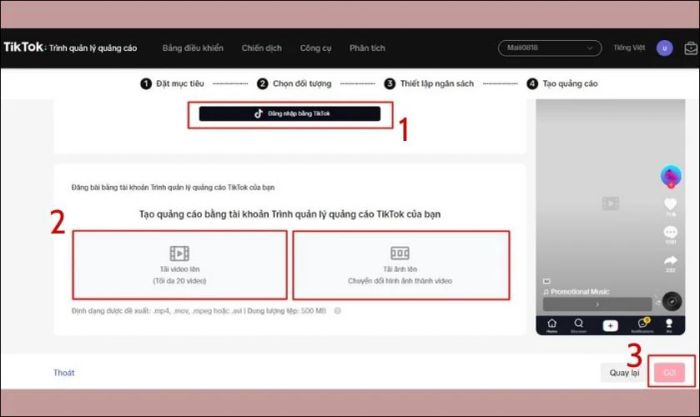Click the TikTok logo in header
The width and height of the screenshot is (700, 417).
tap(23, 47)
